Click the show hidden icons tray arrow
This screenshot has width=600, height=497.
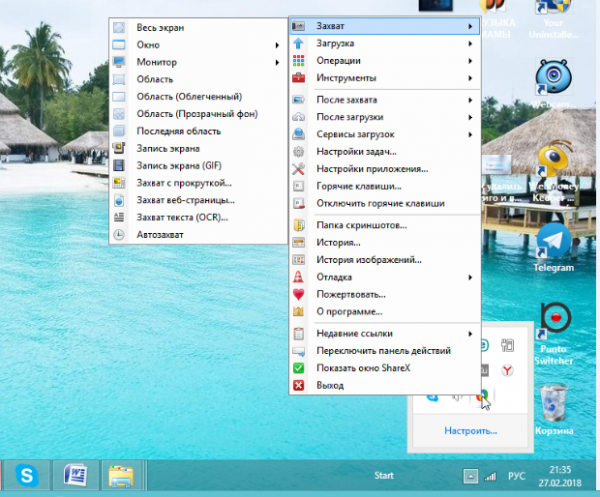471,476
